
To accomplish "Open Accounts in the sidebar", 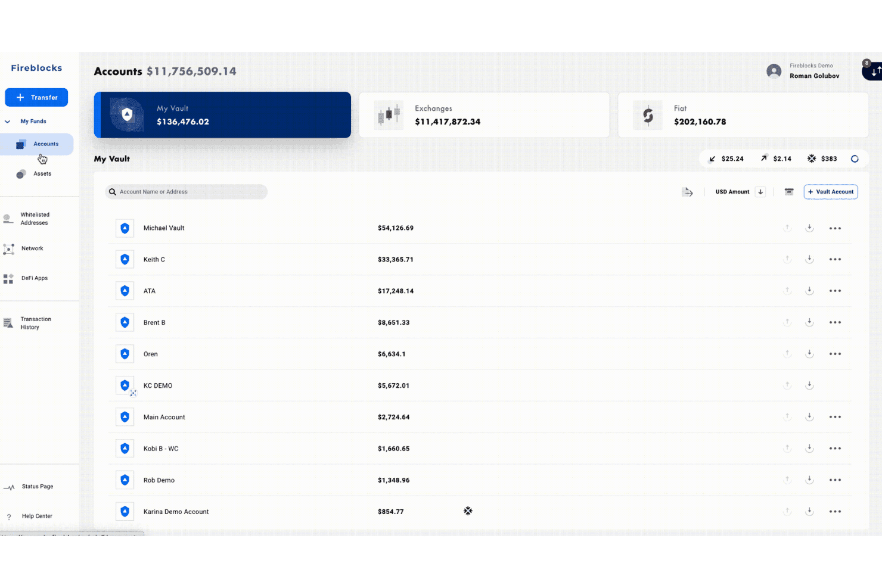I will tap(37, 144).
